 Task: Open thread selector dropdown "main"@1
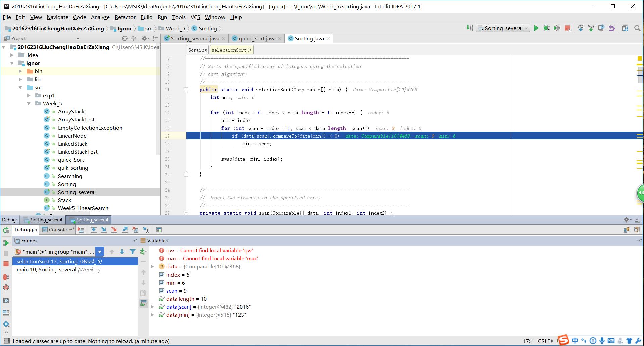pos(100,252)
